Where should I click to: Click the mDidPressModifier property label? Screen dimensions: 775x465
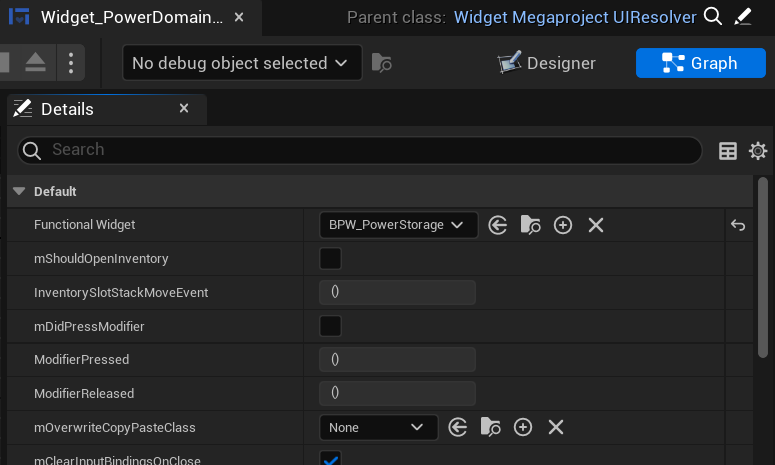coord(89,326)
